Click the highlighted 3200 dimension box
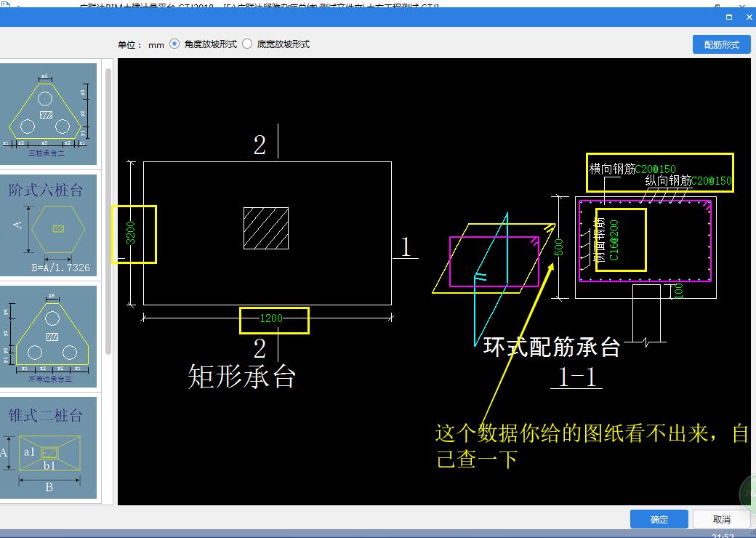This screenshot has width=756, height=538. click(x=134, y=233)
